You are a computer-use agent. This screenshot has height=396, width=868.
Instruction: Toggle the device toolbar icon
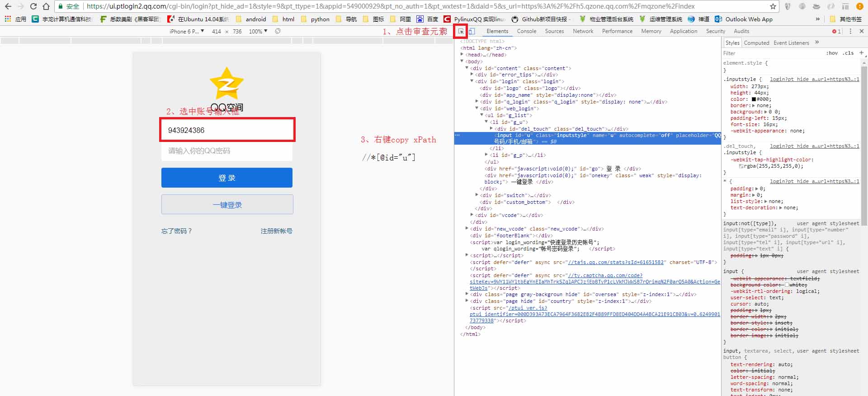pyautogui.click(x=472, y=31)
